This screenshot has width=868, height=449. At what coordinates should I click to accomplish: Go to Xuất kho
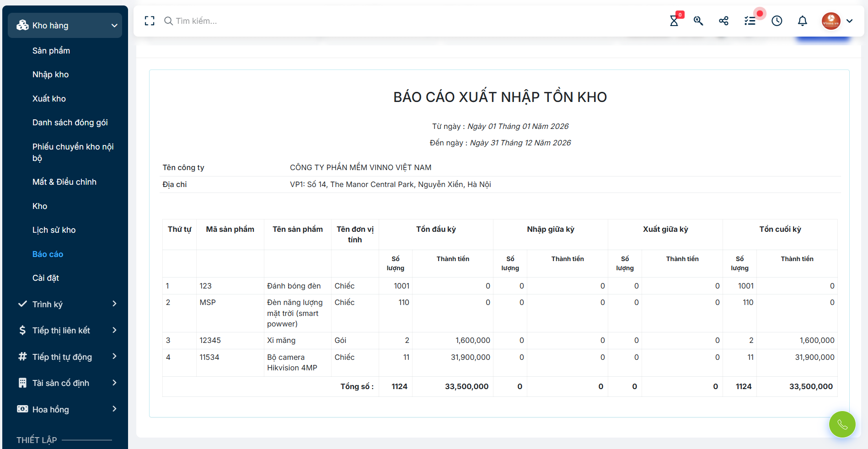(49, 99)
